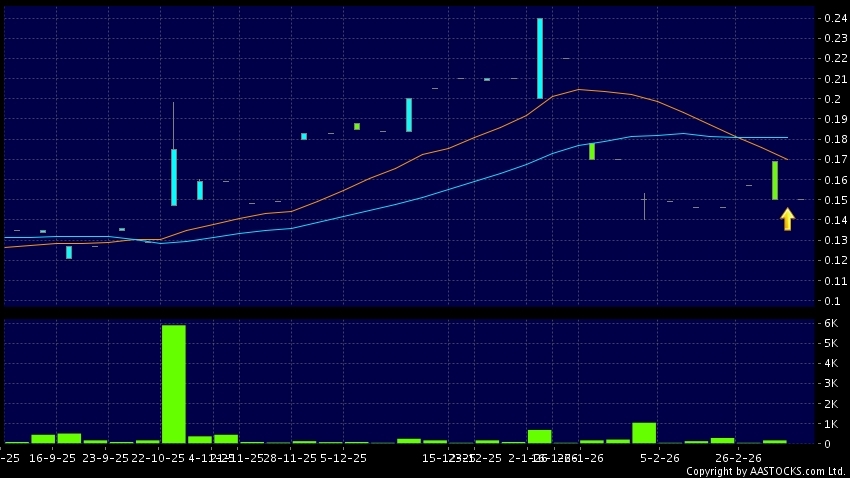Select the 1K volume bar near 5-2-26
The width and height of the screenshot is (850, 478).
pyautogui.click(x=644, y=432)
